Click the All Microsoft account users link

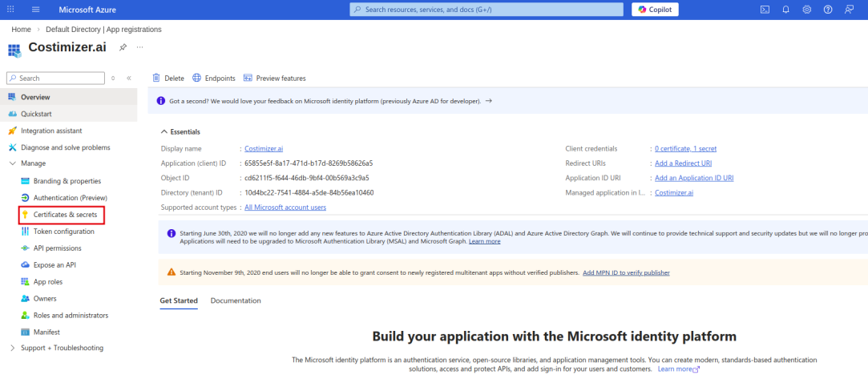click(285, 207)
